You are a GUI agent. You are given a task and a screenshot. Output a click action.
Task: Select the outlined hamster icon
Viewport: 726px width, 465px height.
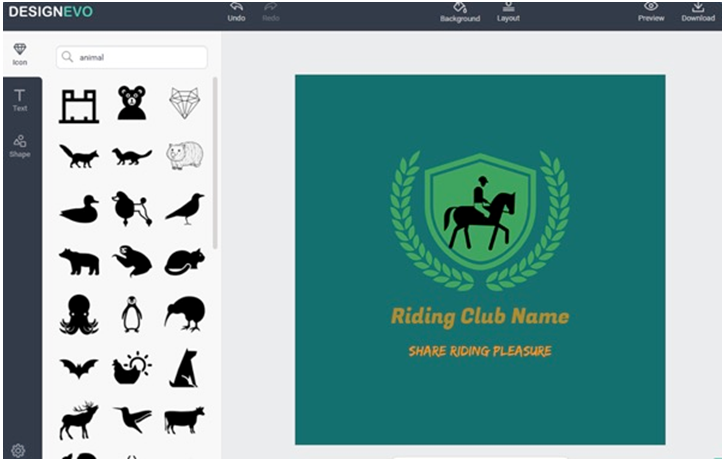tap(185, 155)
